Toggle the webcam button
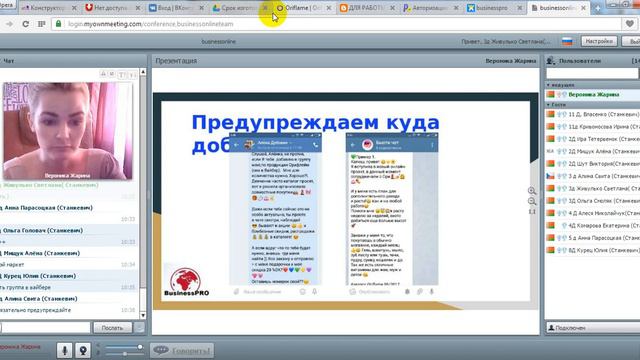 (83, 350)
